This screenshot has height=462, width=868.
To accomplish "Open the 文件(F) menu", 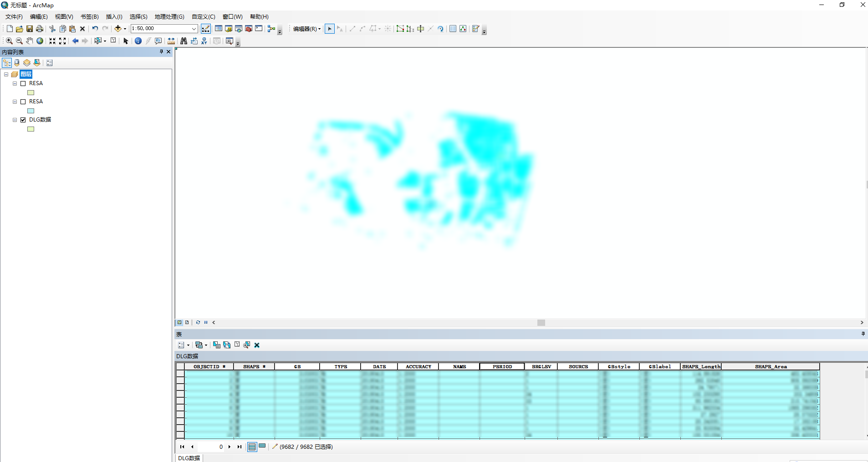I will click(x=14, y=17).
